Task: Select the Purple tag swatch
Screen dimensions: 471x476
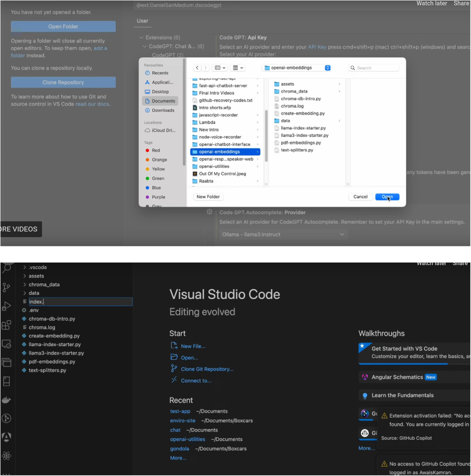Action: pyautogui.click(x=147, y=197)
